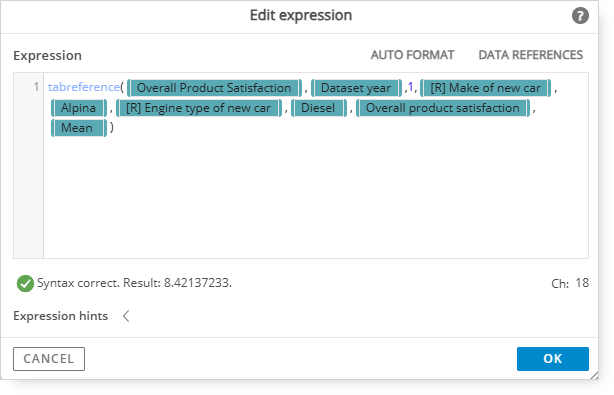Click the green syntax correct checkmark icon
The width and height of the screenshot is (614, 395).
pos(25,283)
